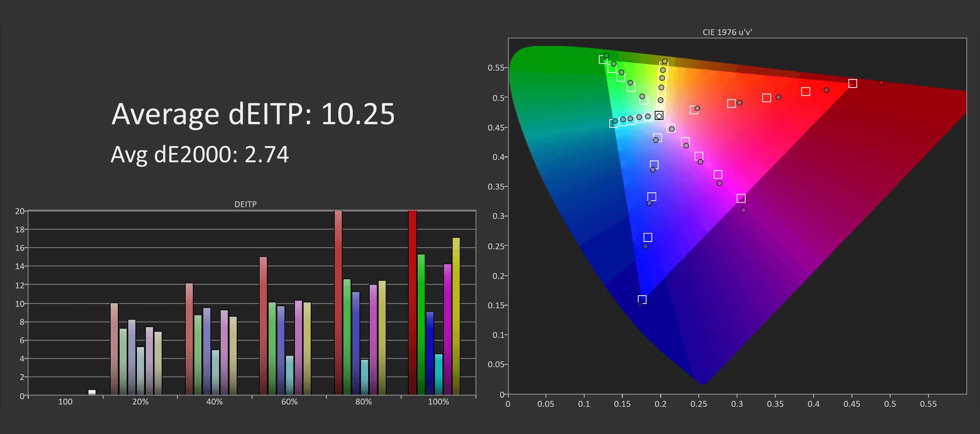
Task: Click the blue bar in 100% group
Action: 430,353
